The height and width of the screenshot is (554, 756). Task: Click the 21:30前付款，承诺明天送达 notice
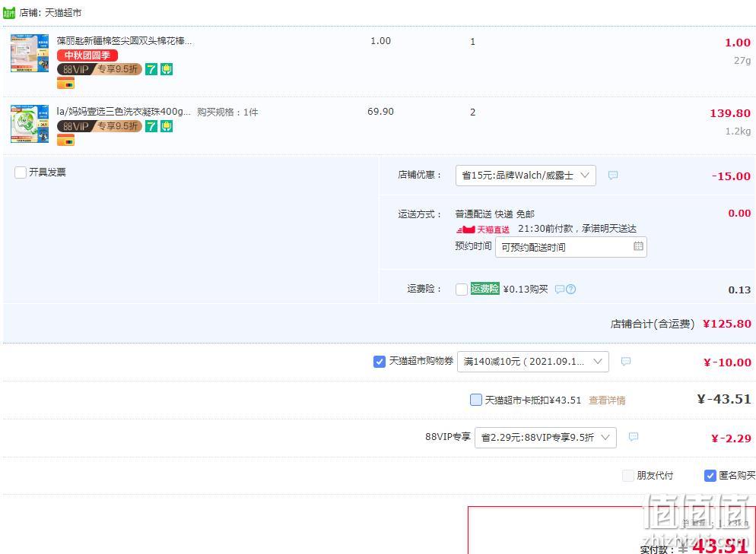pos(577,229)
